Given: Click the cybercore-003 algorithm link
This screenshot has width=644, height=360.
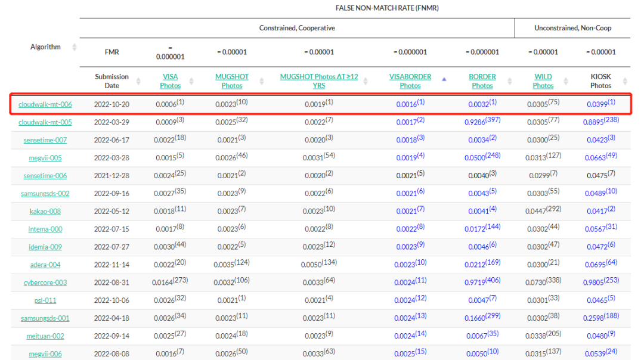Looking at the screenshot, I should (x=45, y=283).
